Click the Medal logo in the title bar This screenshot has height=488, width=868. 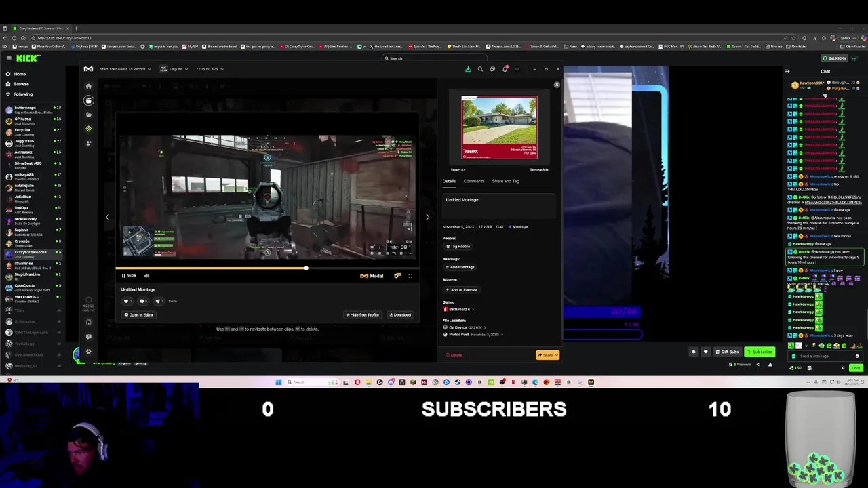tap(88, 69)
